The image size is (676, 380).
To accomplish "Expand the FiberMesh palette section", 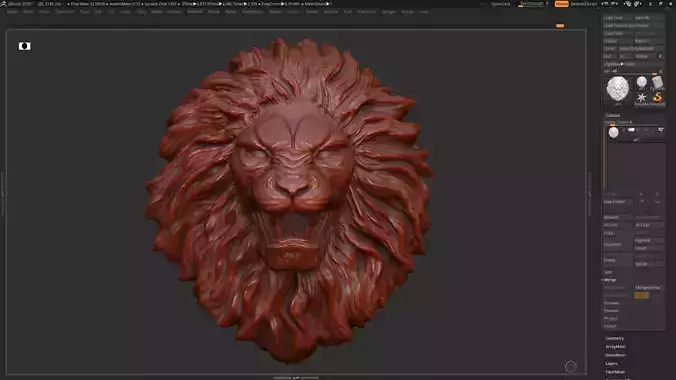I will [615, 371].
